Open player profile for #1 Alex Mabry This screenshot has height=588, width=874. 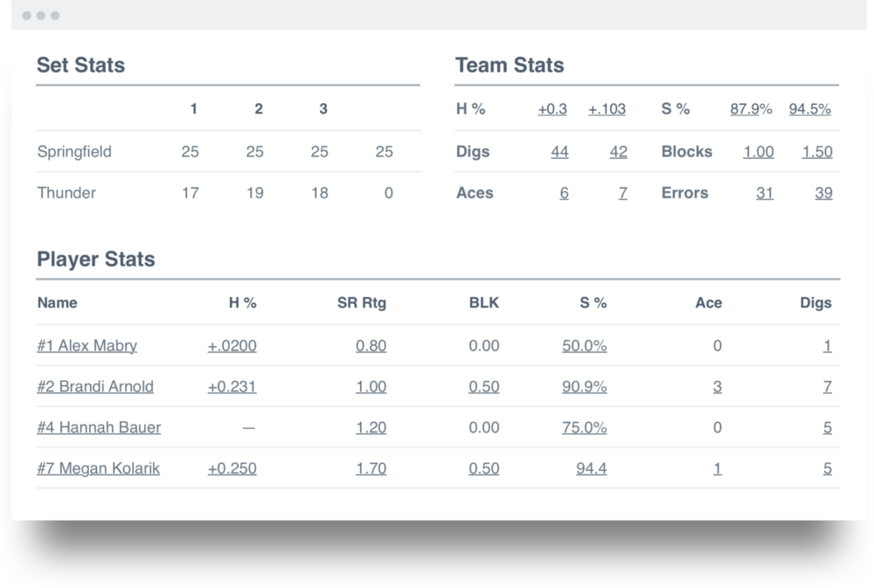[x=86, y=346]
